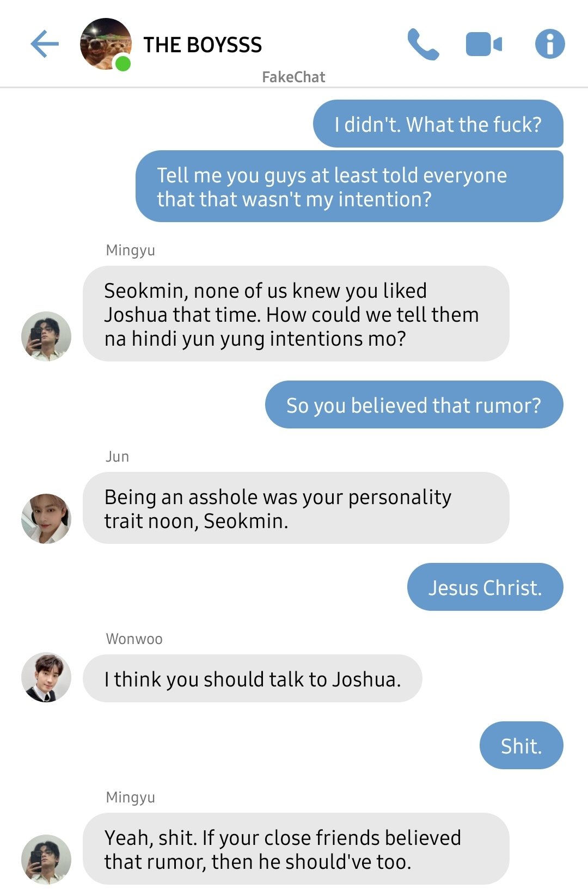The image size is (588, 889).
Task: Tap Jun's avatar photo
Action: (46, 519)
